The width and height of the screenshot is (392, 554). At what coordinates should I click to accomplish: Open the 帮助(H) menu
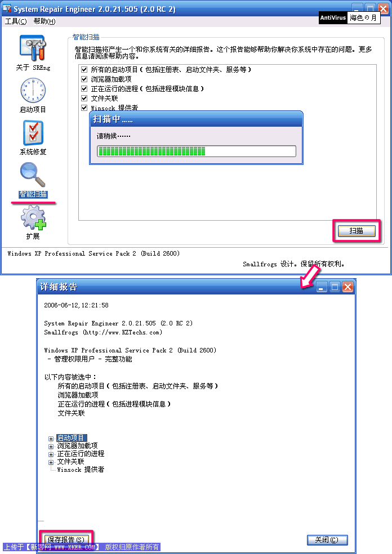click(44, 21)
